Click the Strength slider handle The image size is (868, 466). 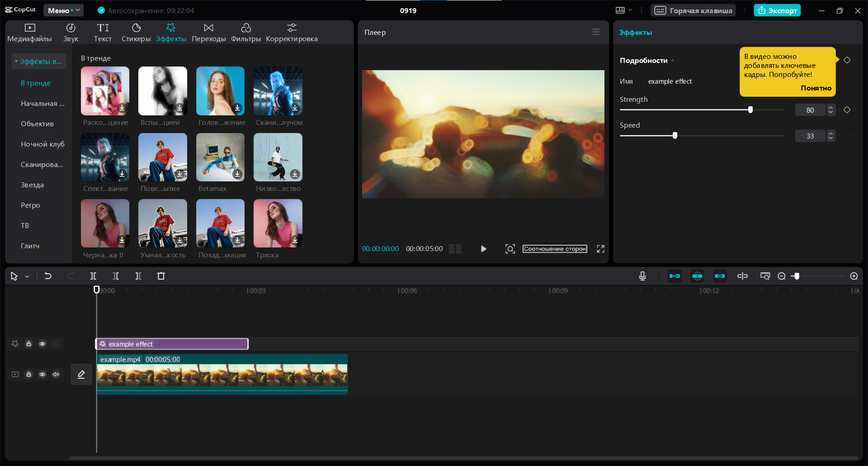pyautogui.click(x=750, y=110)
